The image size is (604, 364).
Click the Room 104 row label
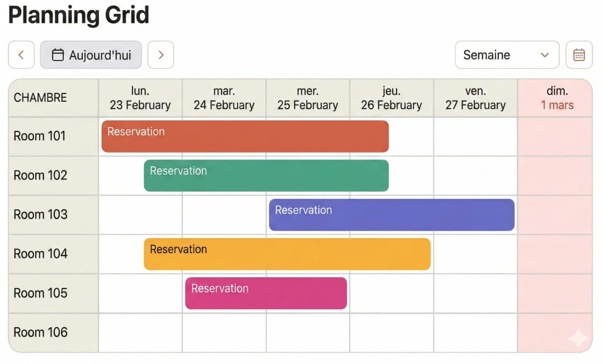tap(40, 253)
